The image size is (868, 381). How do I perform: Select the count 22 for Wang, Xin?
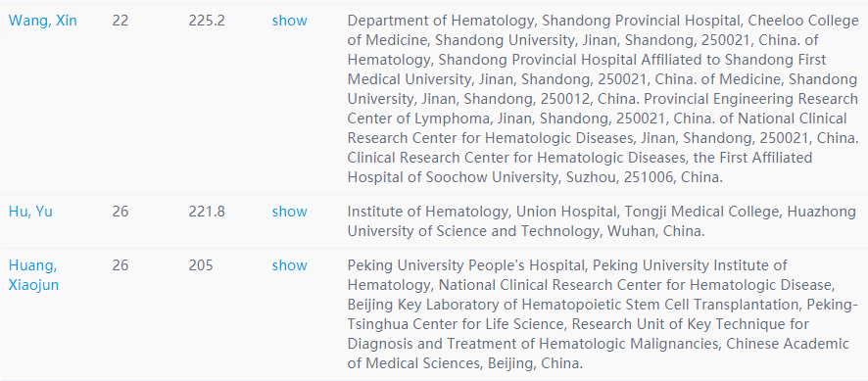click(x=121, y=21)
